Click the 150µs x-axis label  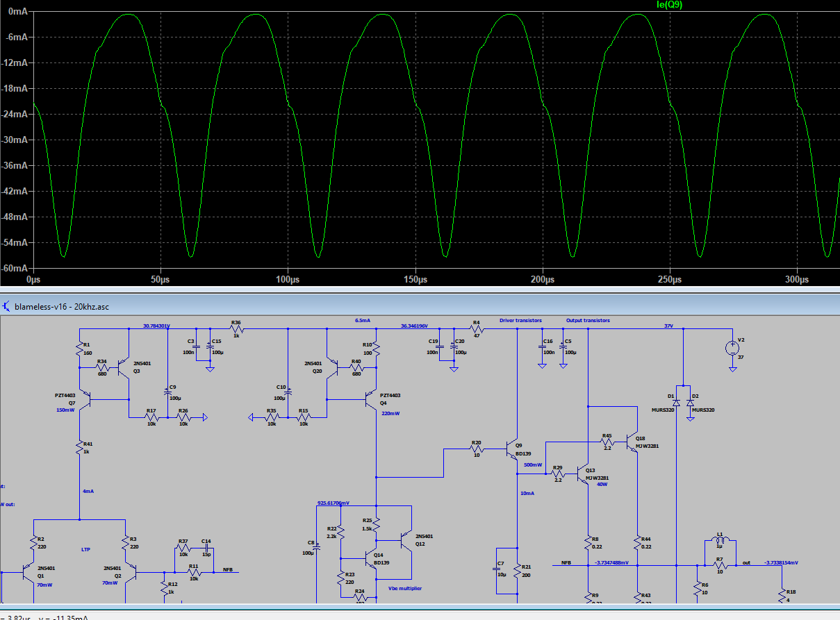coord(415,279)
